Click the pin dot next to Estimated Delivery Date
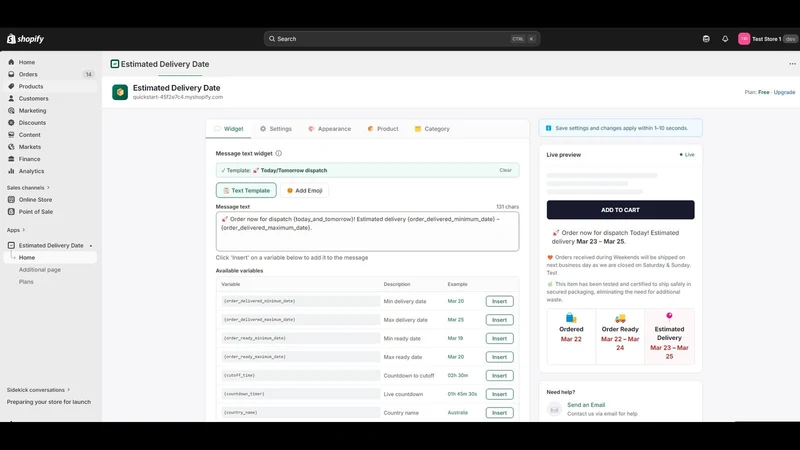This screenshot has height=450, width=800. (x=91, y=246)
